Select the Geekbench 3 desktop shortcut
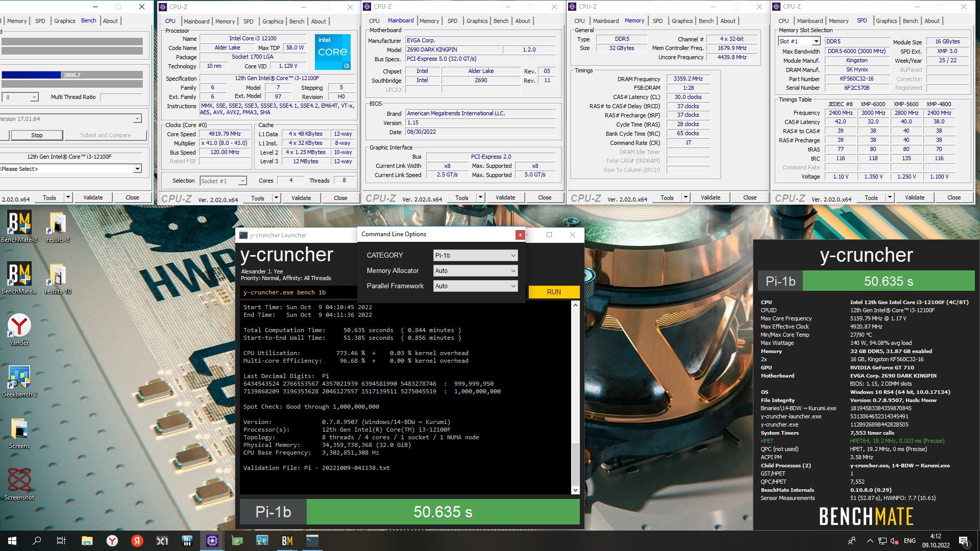 pyautogui.click(x=19, y=382)
